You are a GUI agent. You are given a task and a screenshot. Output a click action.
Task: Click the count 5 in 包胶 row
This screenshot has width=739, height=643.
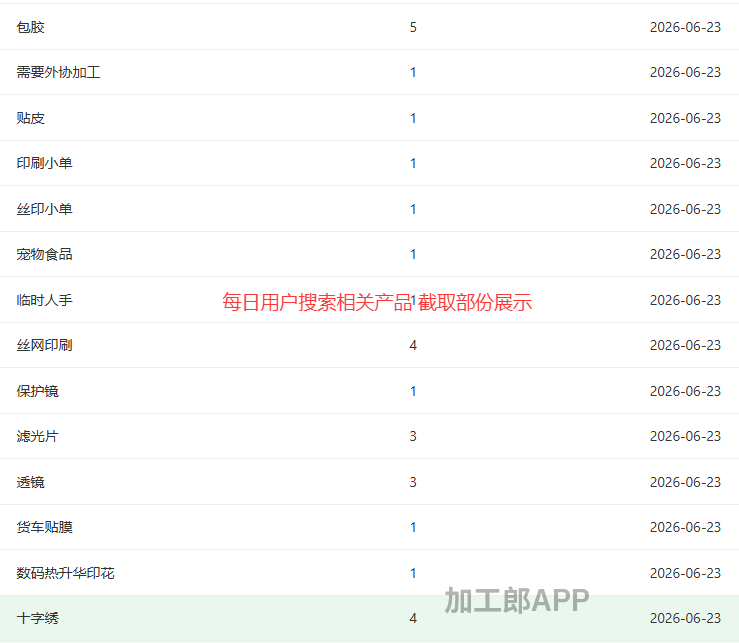pos(413,27)
